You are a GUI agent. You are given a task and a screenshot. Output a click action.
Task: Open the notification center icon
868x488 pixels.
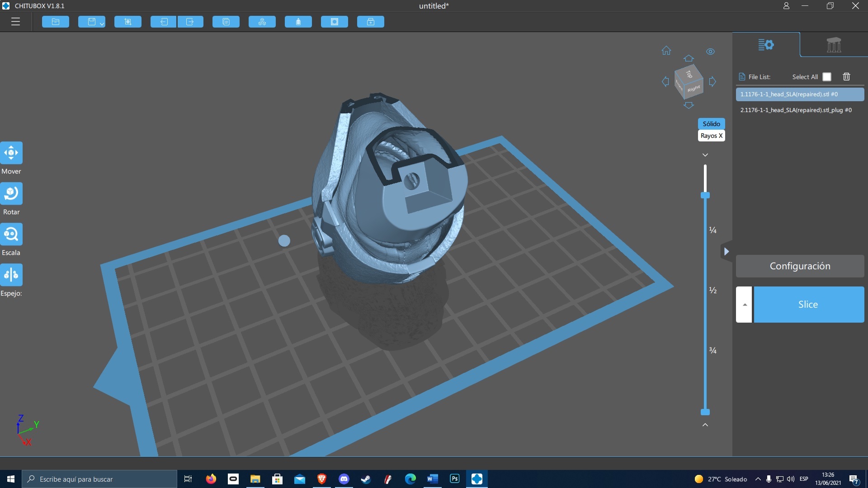pos(854,479)
